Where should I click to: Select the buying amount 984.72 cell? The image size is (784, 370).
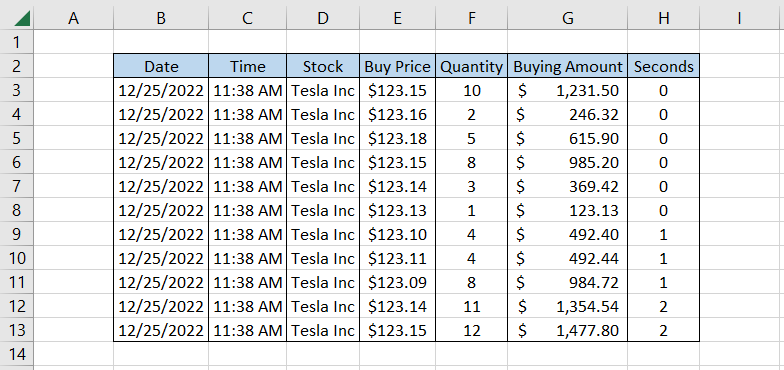[568, 282]
